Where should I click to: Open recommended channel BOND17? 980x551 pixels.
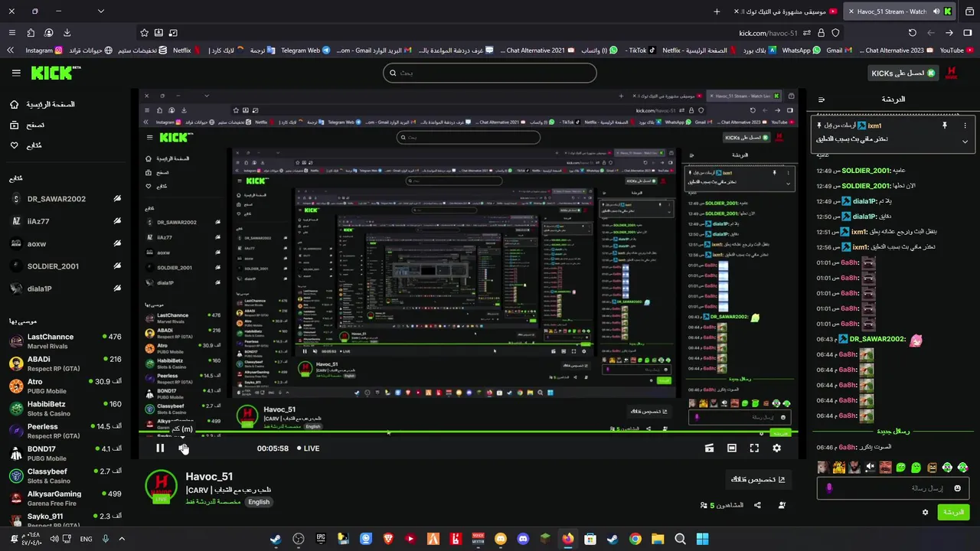(67, 453)
